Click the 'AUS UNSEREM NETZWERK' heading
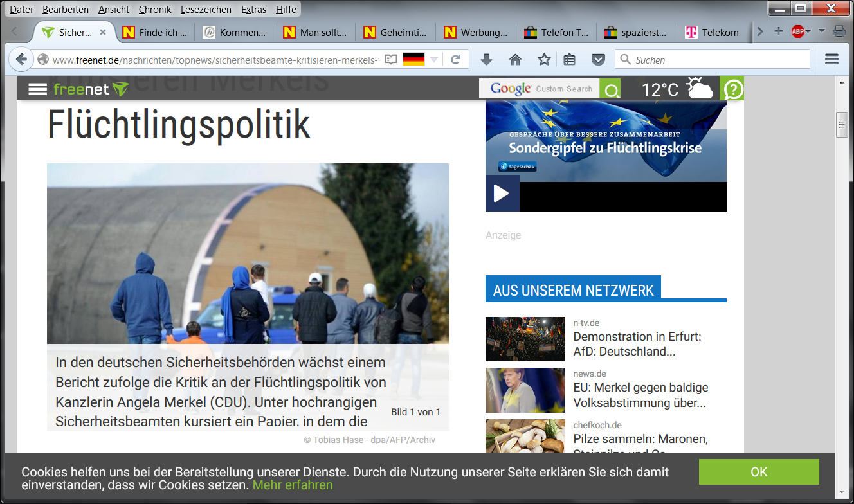This screenshot has width=854, height=504. pyautogui.click(x=573, y=290)
